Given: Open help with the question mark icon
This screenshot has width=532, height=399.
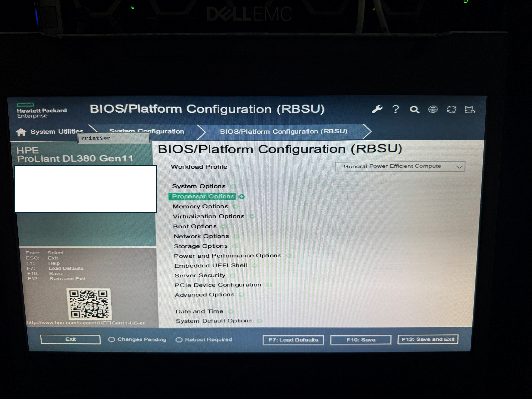Looking at the screenshot, I should [396, 109].
